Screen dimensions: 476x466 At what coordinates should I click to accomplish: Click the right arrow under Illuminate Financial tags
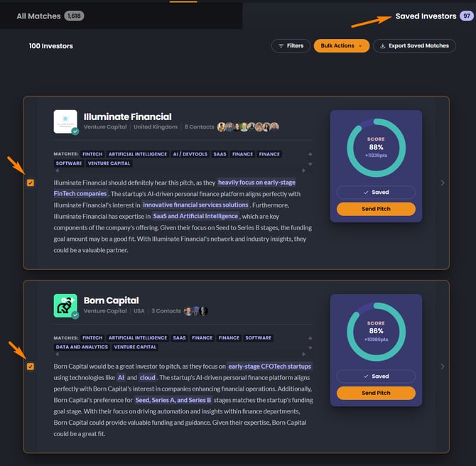(303, 170)
